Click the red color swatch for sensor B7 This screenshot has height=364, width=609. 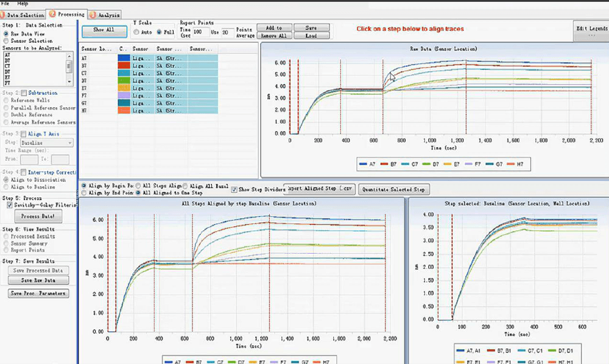click(x=124, y=66)
